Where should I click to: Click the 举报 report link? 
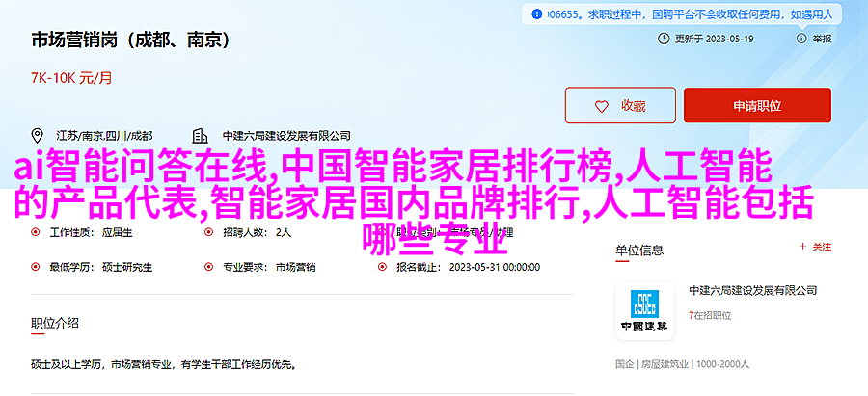pos(822,39)
